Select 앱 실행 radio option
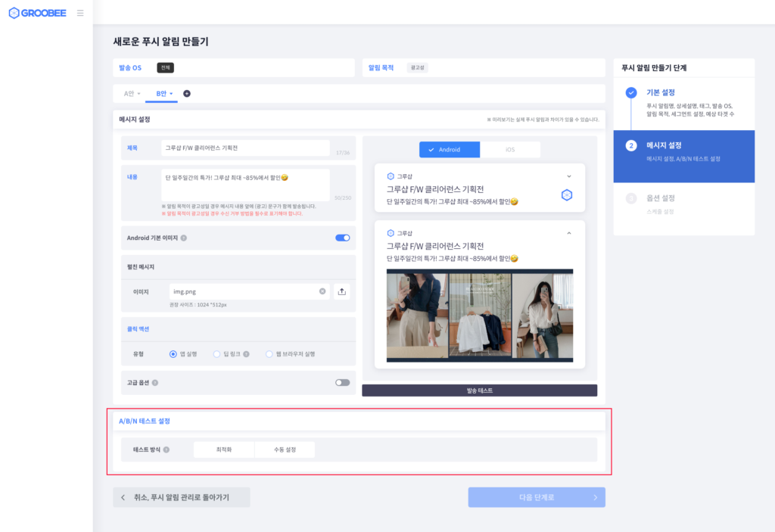This screenshot has height=532, width=775. coord(173,354)
